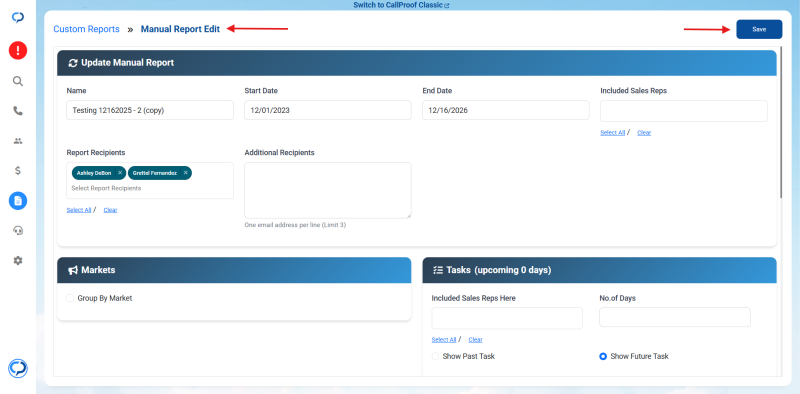Screen dimensions: 800x394
Task: Open the Select Report Recipients dropdown
Action: pos(150,181)
